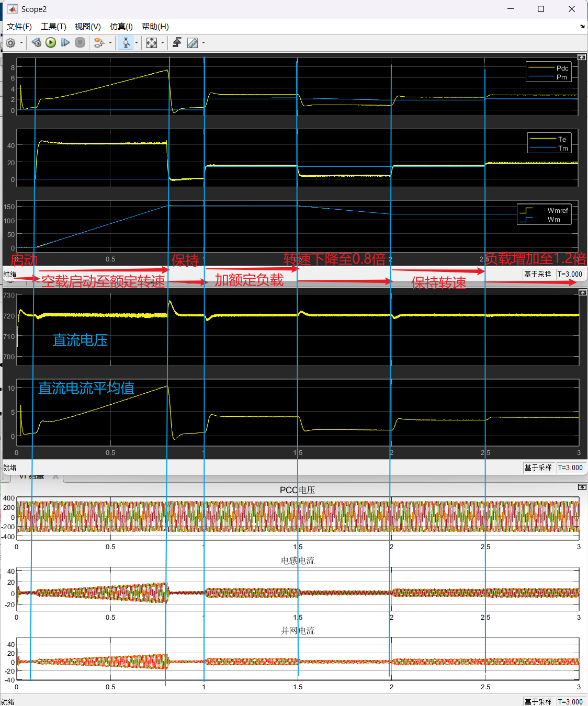This screenshot has height=706, width=588.
Task: Open the scope configuration properties gear
Action: point(10,43)
